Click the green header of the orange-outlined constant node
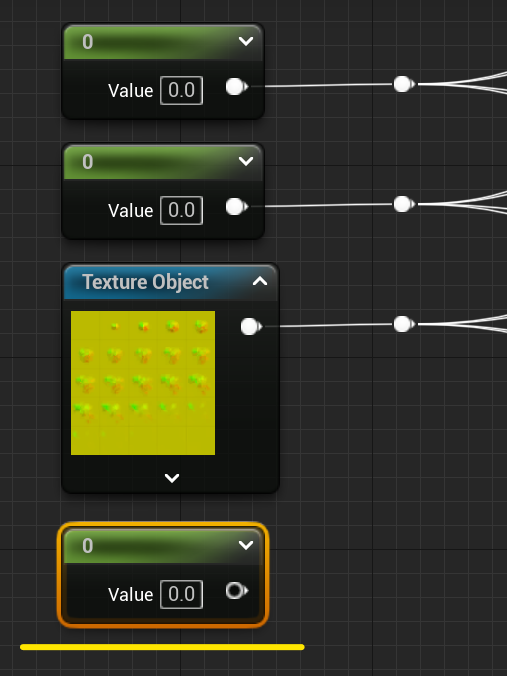Screen dimensions: 507x676 coord(163,545)
